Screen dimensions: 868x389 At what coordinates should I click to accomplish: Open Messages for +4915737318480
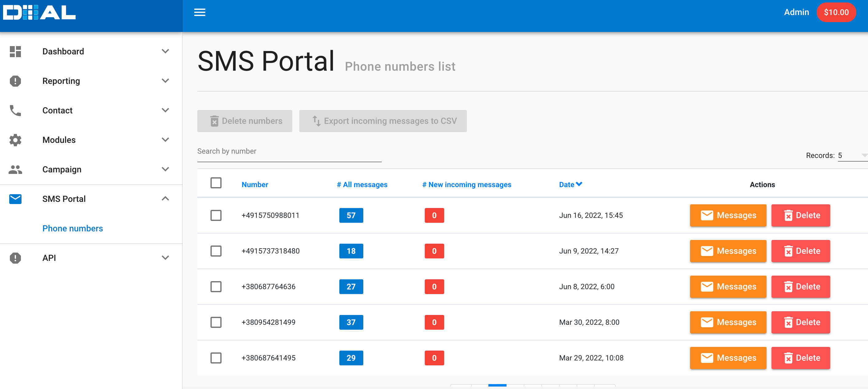pos(728,251)
